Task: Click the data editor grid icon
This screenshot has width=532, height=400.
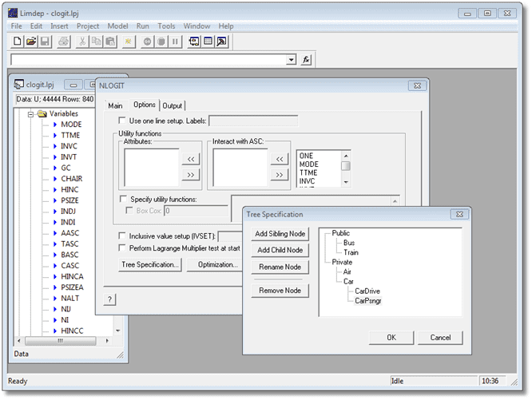Action: coord(208,42)
